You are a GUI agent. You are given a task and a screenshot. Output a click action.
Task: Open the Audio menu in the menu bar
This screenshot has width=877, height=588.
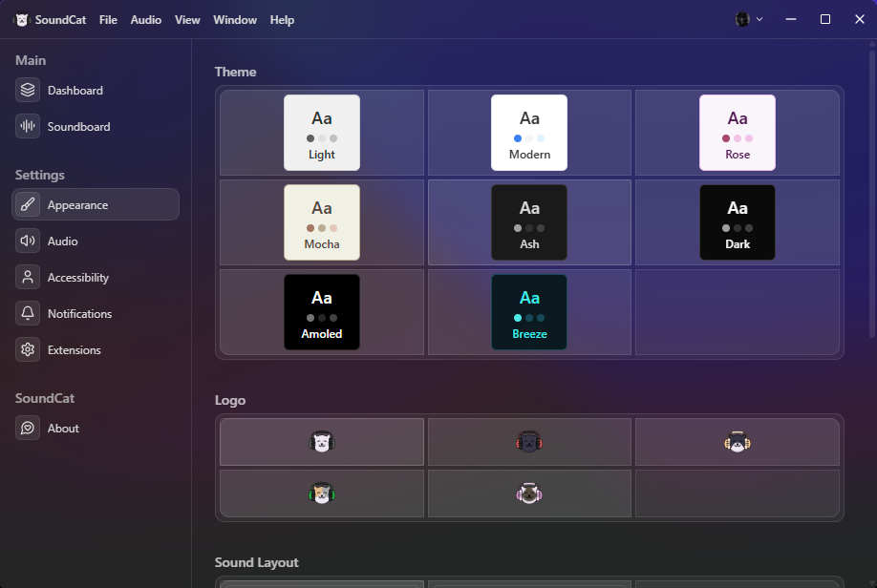(x=146, y=20)
